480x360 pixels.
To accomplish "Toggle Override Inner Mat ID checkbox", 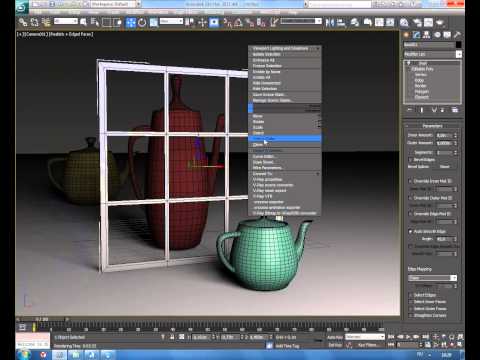I will pyautogui.click(x=411, y=181).
